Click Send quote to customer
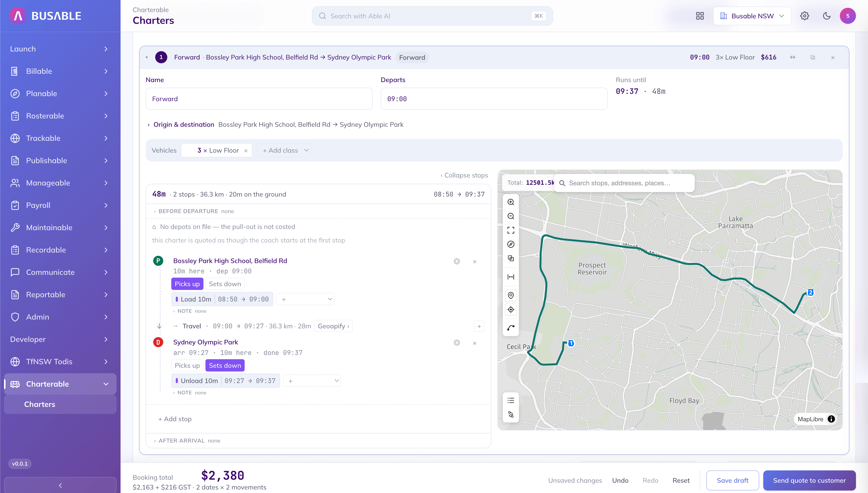 point(809,480)
